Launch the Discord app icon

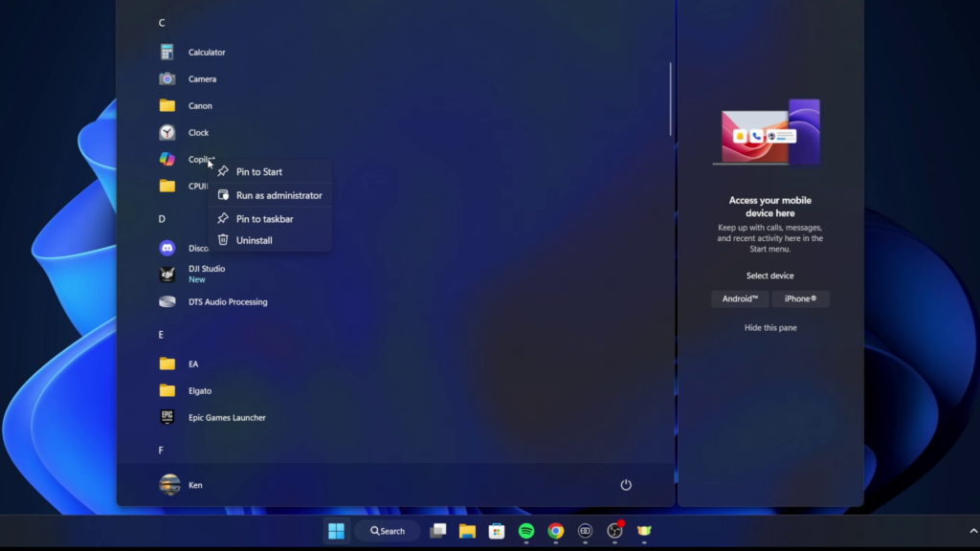(167, 248)
